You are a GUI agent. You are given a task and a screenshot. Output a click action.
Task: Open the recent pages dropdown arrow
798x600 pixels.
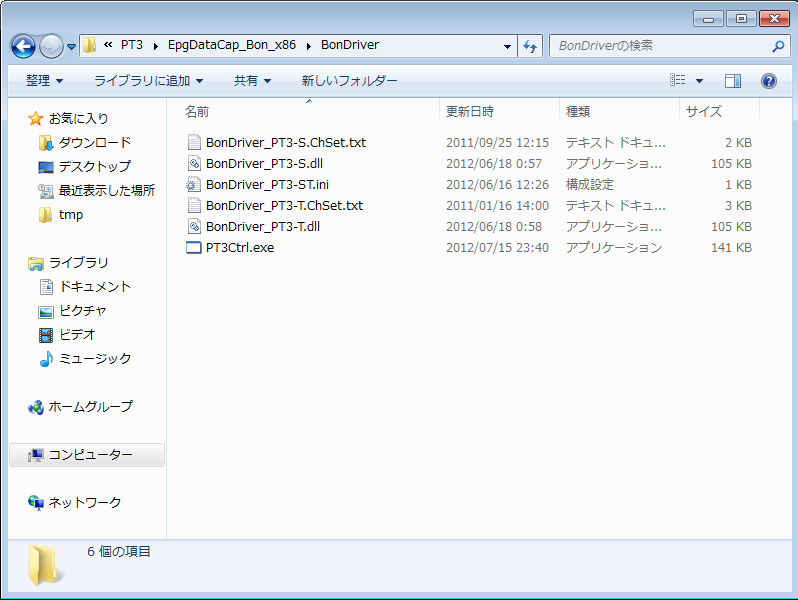click(71, 47)
